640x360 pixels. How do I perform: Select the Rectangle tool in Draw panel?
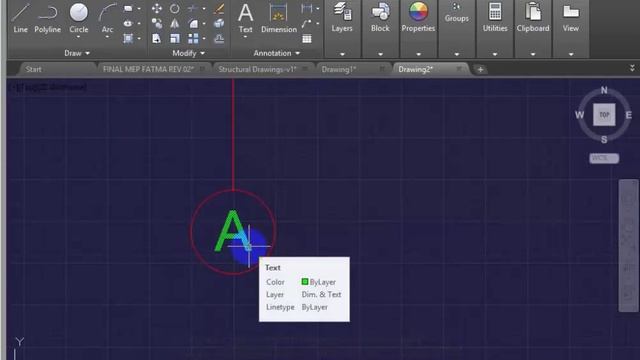tap(128, 8)
